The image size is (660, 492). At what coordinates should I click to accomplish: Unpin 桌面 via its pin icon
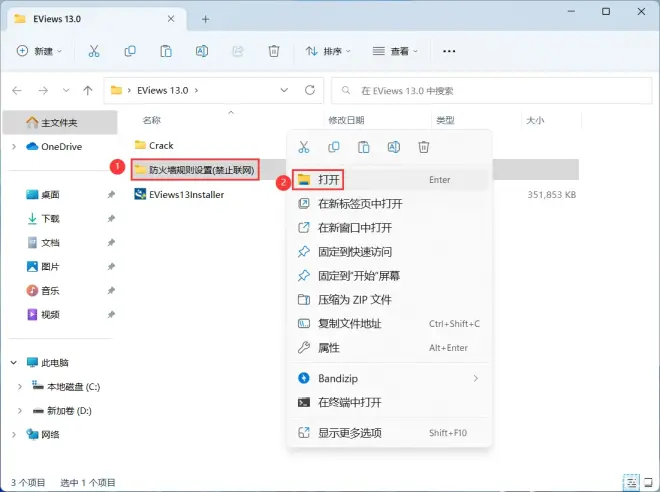111,194
